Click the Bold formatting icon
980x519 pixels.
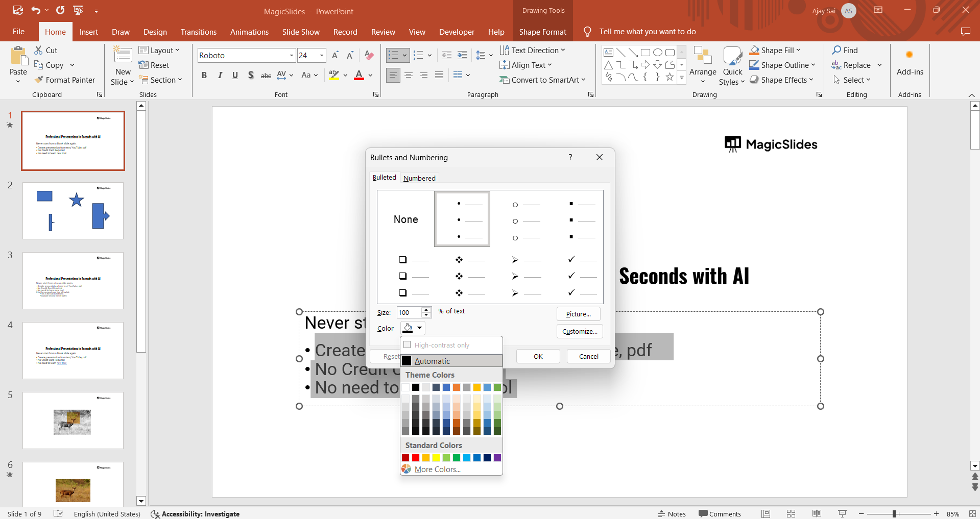(204, 76)
